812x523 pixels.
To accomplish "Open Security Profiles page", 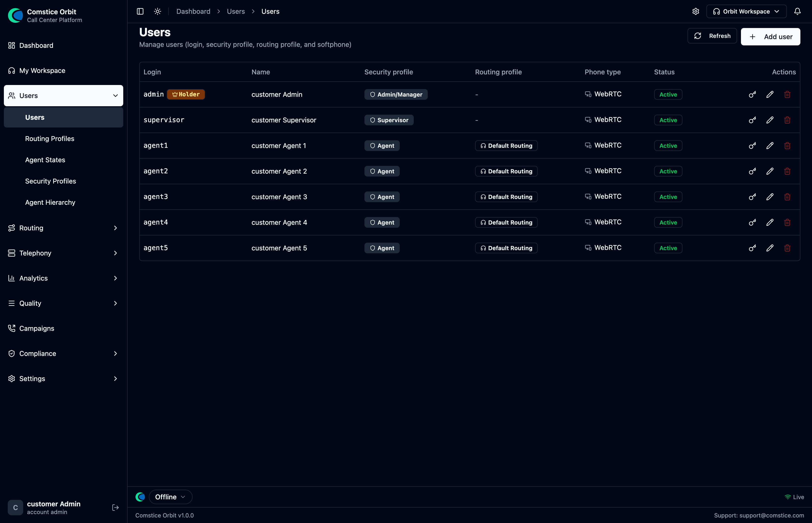I will coord(64,181).
